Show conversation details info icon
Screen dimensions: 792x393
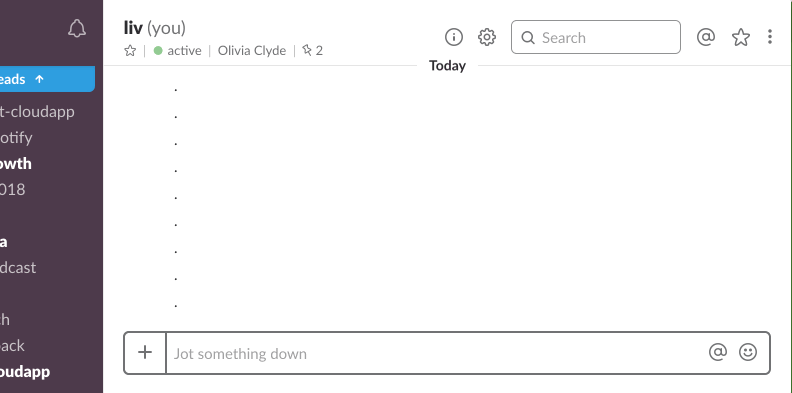point(454,37)
